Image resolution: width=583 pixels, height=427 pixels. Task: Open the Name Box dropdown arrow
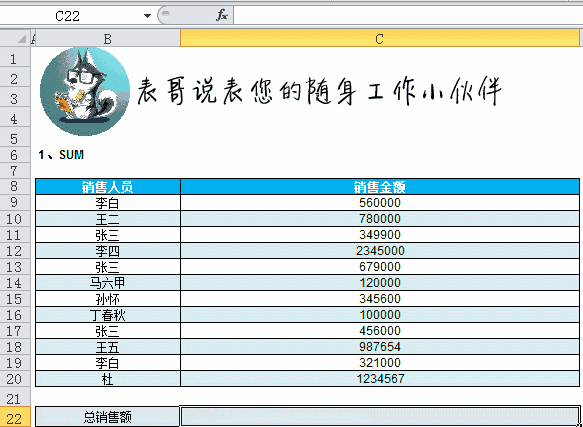(148, 16)
